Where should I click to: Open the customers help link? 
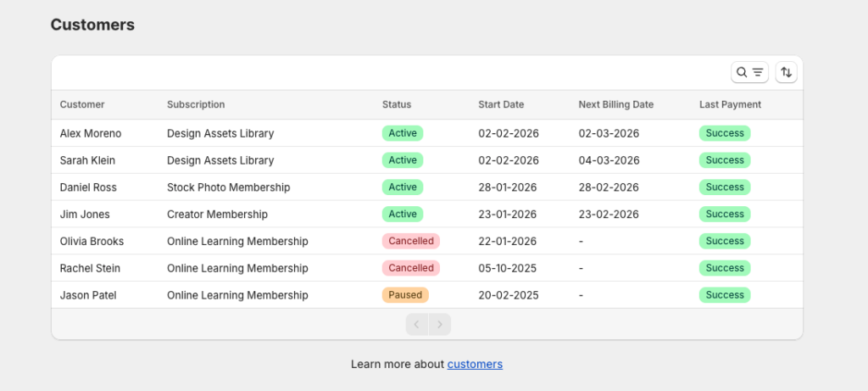[x=475, y=364]
